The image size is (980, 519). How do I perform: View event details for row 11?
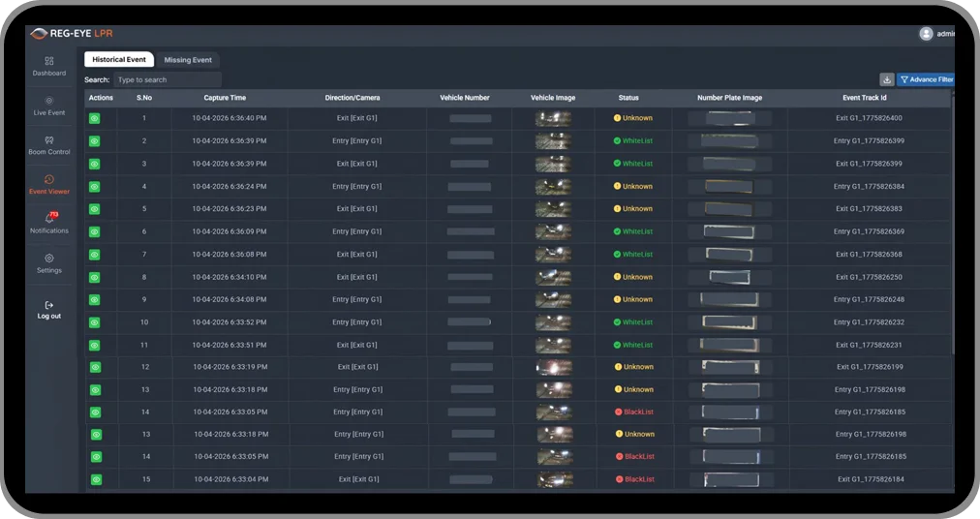[x=94, y=345]
